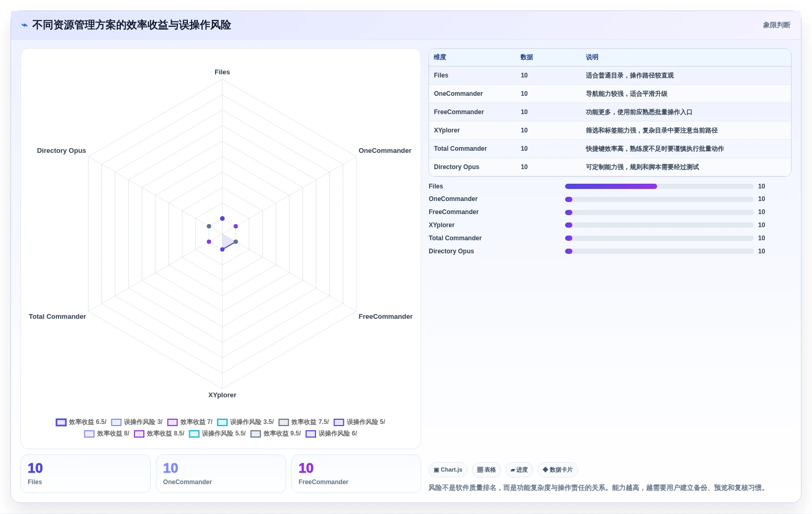Toggle legend entry 效率收益 6.5/
Viewport: 812px width, 514px height.
click(81, 422)
